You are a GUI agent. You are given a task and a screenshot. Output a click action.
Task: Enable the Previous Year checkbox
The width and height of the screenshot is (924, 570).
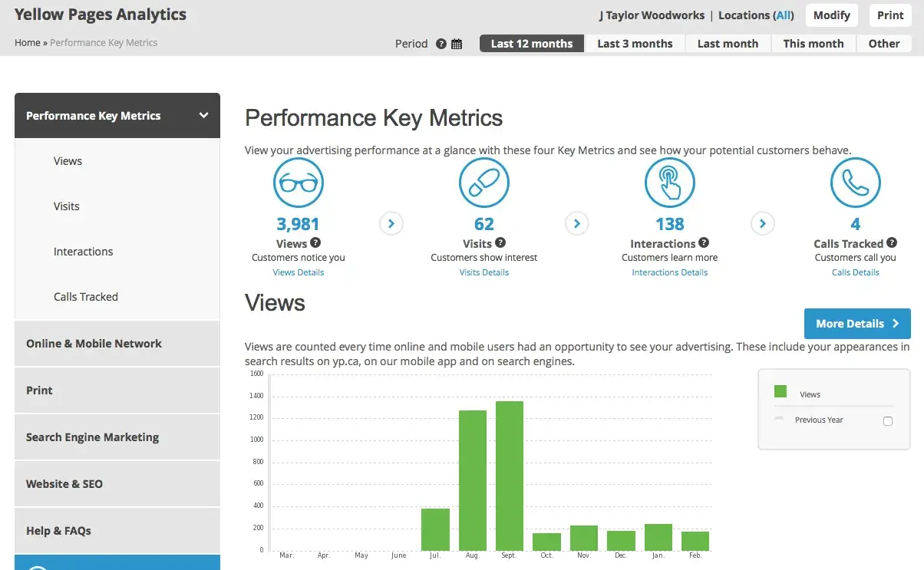888,420
